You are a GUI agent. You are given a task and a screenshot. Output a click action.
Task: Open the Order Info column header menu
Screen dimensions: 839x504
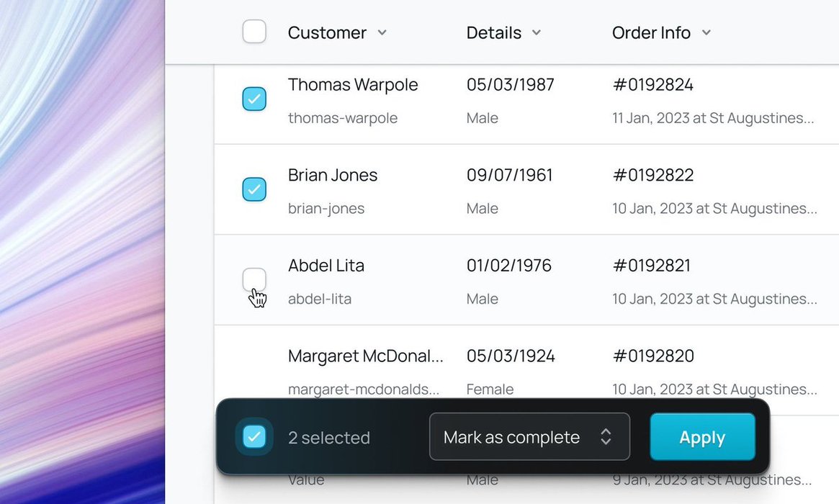click(651, 32)
